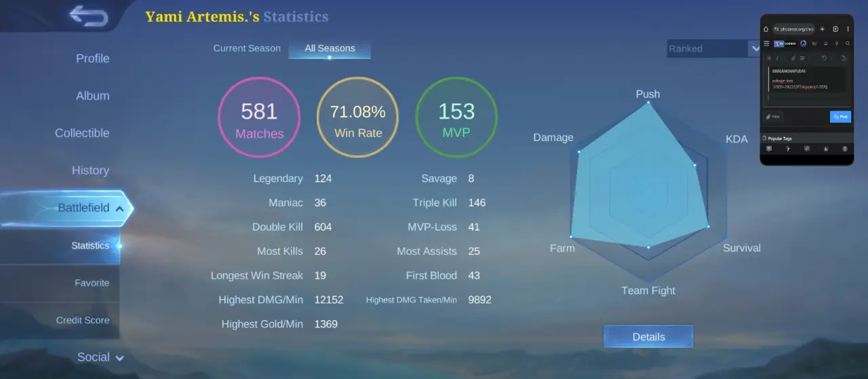Open Favorite under Battlefield
This screenshot has width=868, height=379.
tap(92, 283)
